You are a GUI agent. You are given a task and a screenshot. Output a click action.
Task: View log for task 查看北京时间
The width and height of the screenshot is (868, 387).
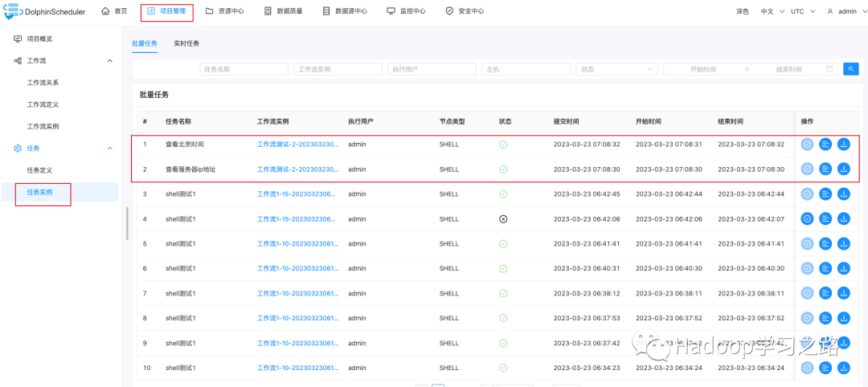tap(825, 145)
